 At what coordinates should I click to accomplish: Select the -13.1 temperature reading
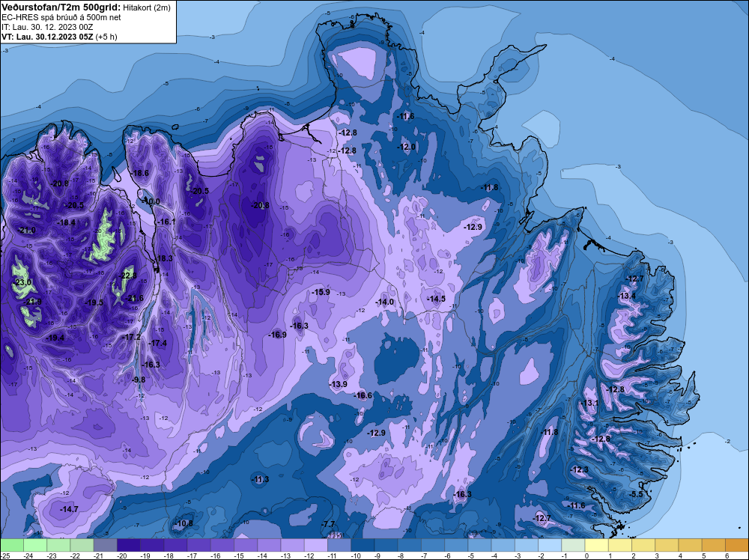[589, 403]
